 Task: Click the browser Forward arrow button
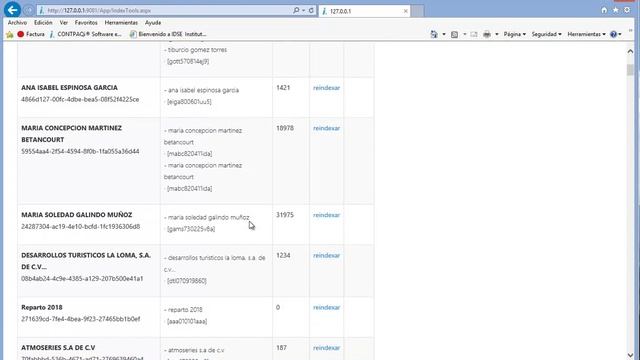28,10
